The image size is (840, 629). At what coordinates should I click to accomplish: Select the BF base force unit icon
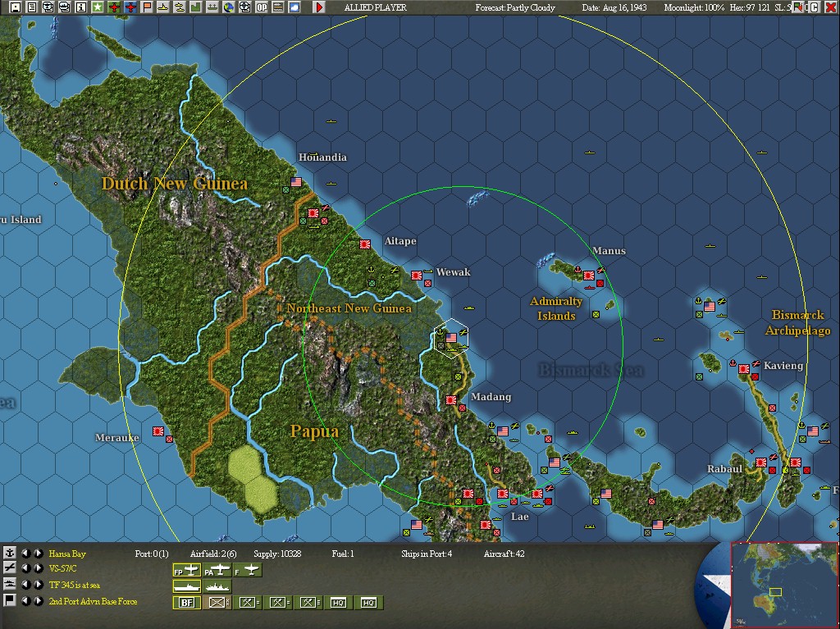pyautogui.click(x=186, y=603)
